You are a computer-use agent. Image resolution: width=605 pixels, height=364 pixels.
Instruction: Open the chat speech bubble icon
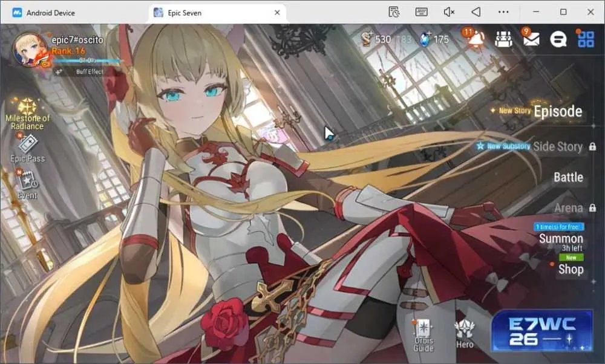coord(558,39)
